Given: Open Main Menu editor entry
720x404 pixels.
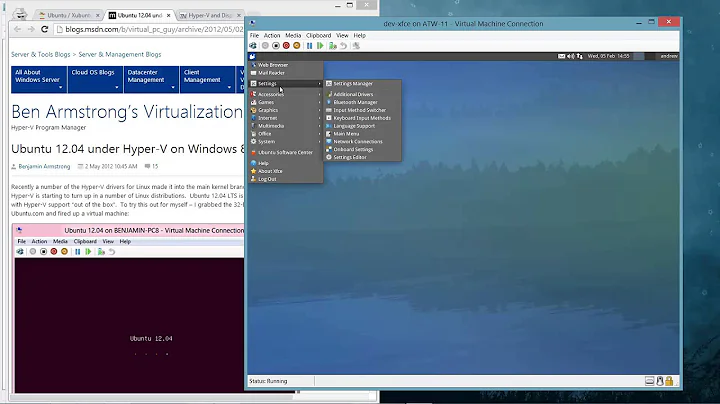Looking at the screenshot, I should pyautogui.click(x=363, y=134).
